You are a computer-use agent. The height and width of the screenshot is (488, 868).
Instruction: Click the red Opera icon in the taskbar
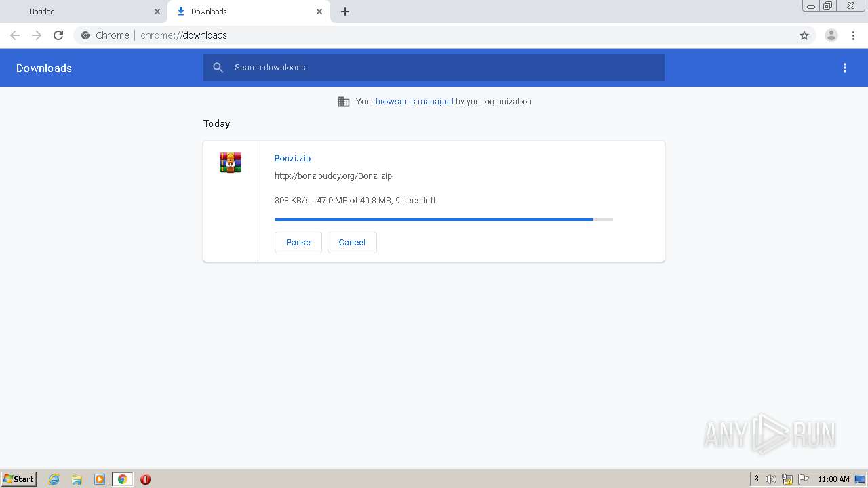coord(145,479)
